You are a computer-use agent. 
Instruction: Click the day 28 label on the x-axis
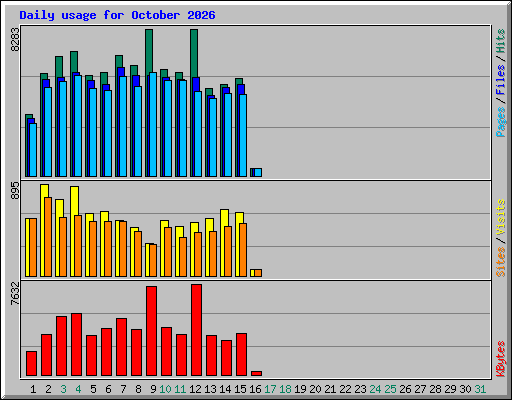tap(435, 389)
